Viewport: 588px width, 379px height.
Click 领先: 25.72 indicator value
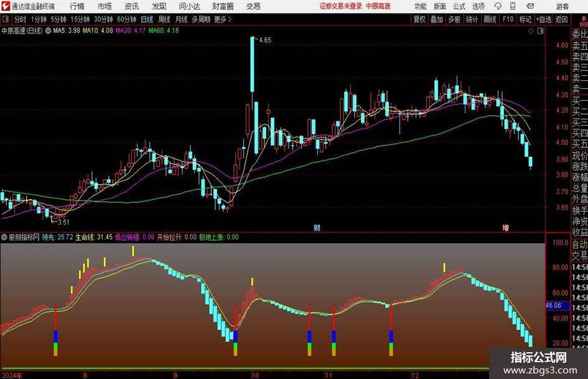pyautogui.click(x=57, y=237)
